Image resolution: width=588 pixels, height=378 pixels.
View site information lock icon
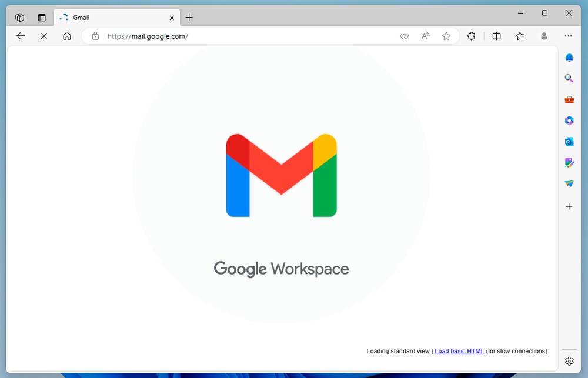coord(95,36)
